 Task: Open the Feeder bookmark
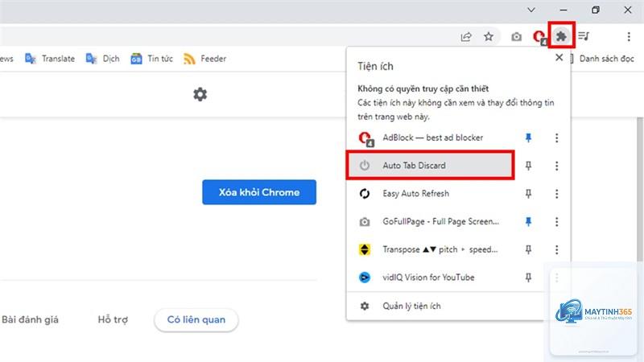click(x=205, y=59)
